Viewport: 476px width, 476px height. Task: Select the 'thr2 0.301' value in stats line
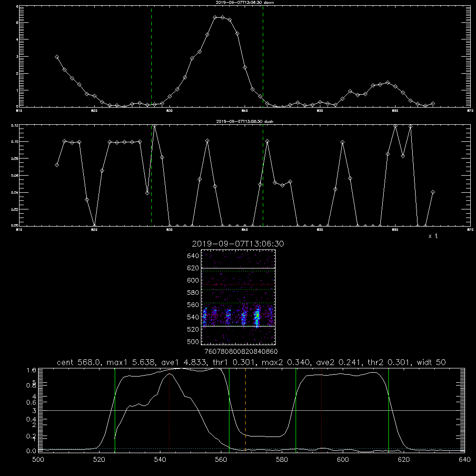coord(387,362)
